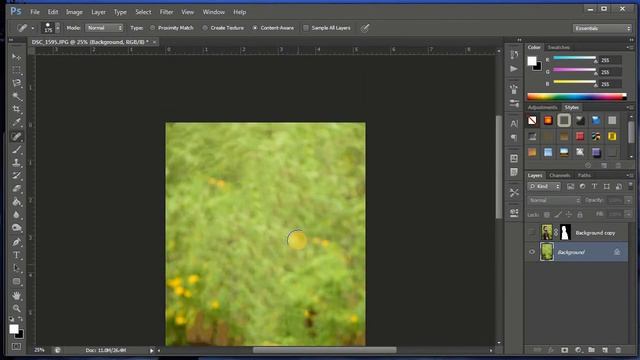
Task: Select the Rectangular Marquee tool
Action: click(x=16, y=70)
